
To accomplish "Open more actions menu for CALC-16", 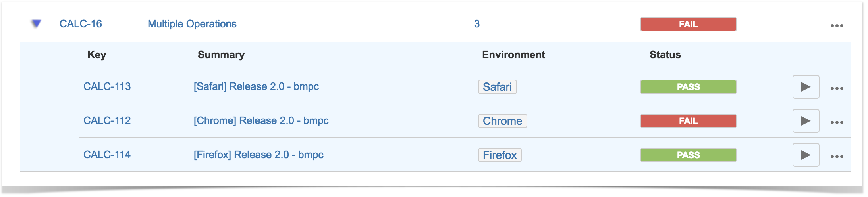I will pyautogui.click(x=837, y=26).
